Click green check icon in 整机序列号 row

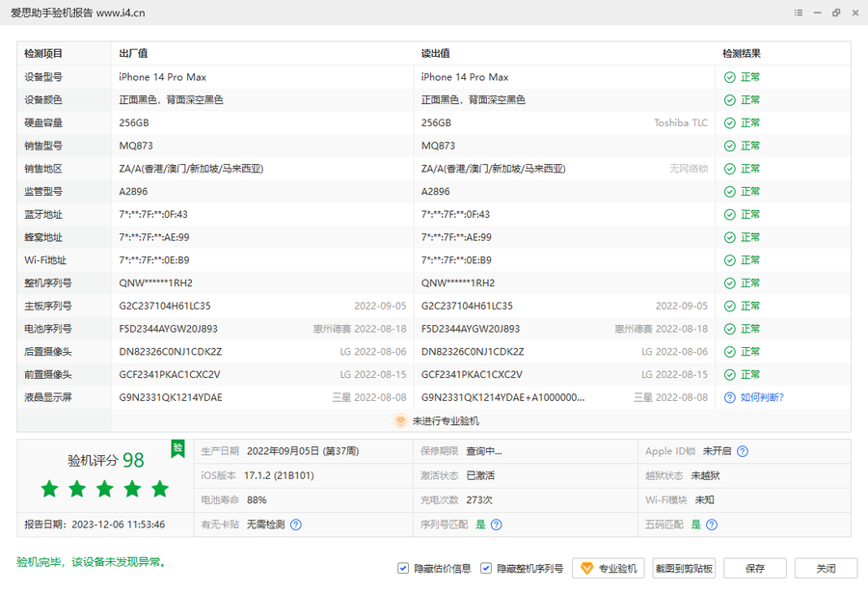pyautogui.click(x=730, y=283)
